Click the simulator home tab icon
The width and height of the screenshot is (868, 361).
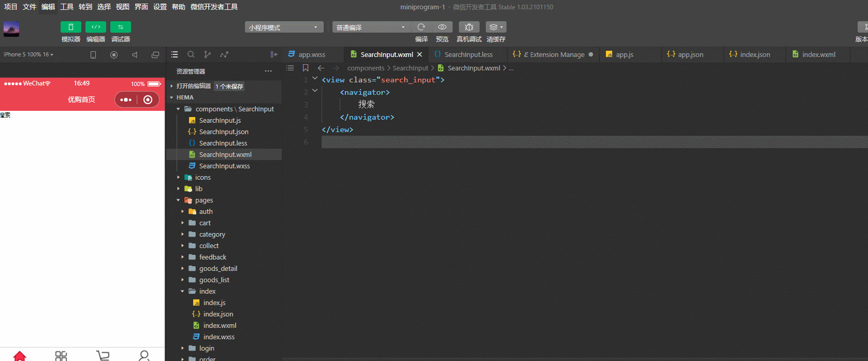[20, 356]
